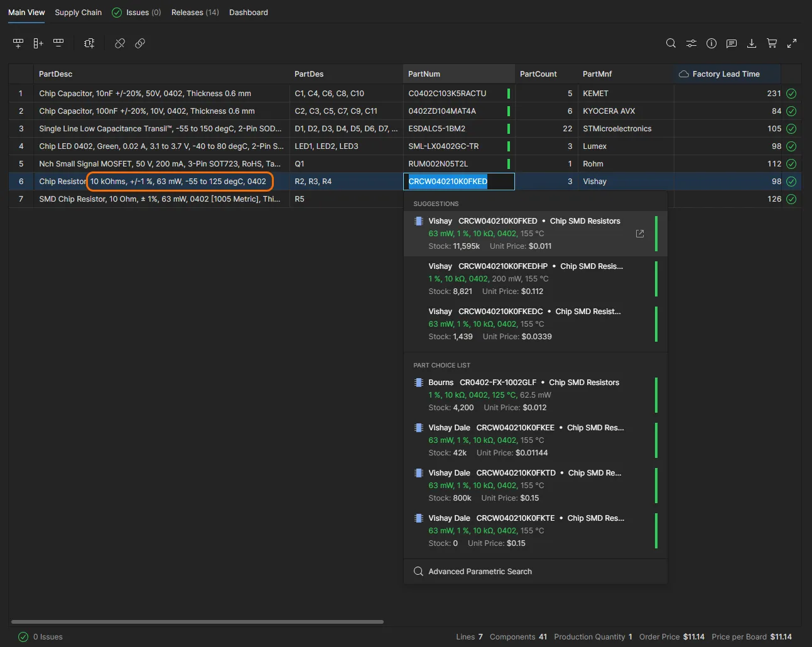Click the download/export icon
This screenshot has height=647, width=812.
751,43
